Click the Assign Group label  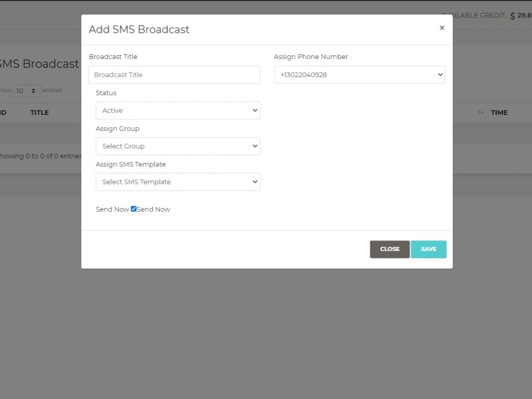(118, 129)
